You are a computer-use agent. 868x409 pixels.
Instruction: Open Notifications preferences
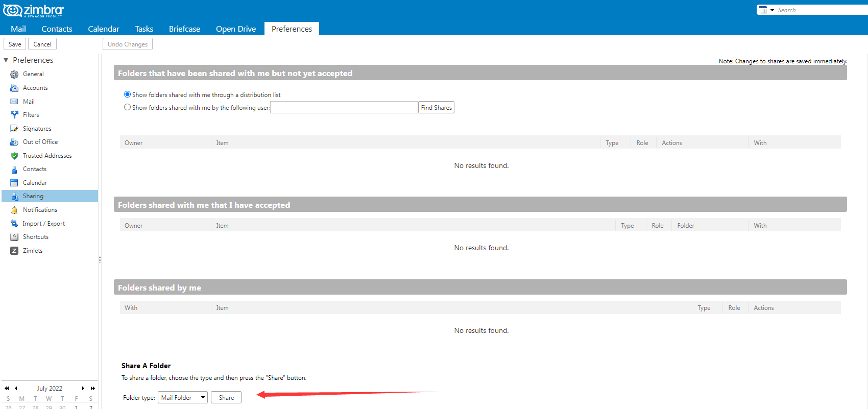click(40, 210)
